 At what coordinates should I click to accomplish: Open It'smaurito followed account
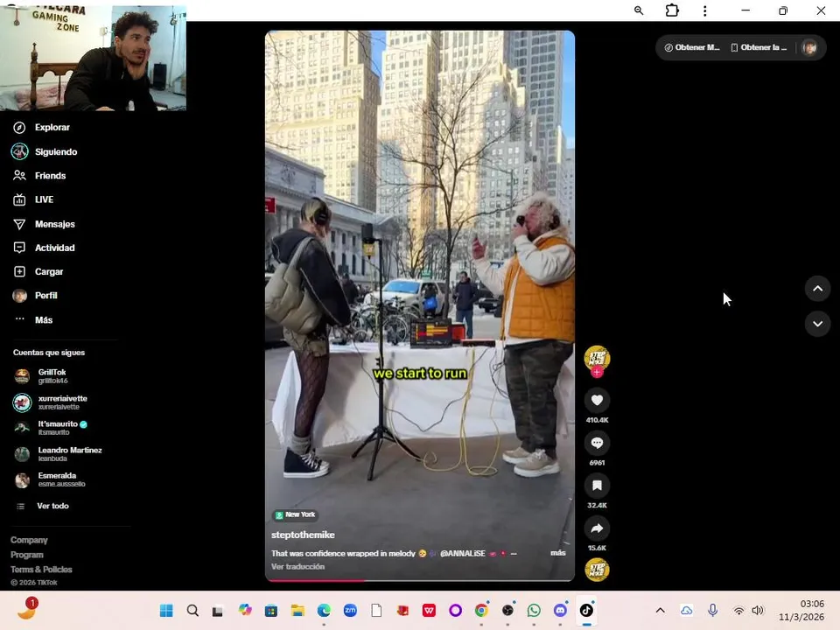pos(51,428)
